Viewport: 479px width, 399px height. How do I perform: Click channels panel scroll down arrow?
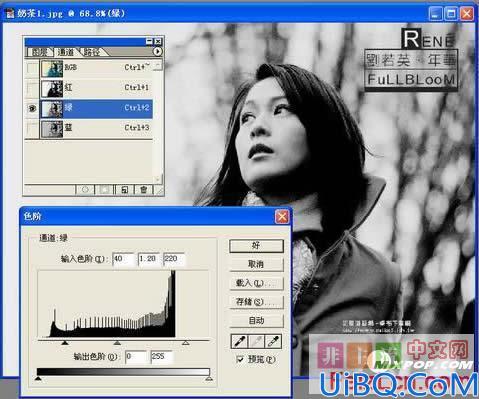tap(158, 179)
